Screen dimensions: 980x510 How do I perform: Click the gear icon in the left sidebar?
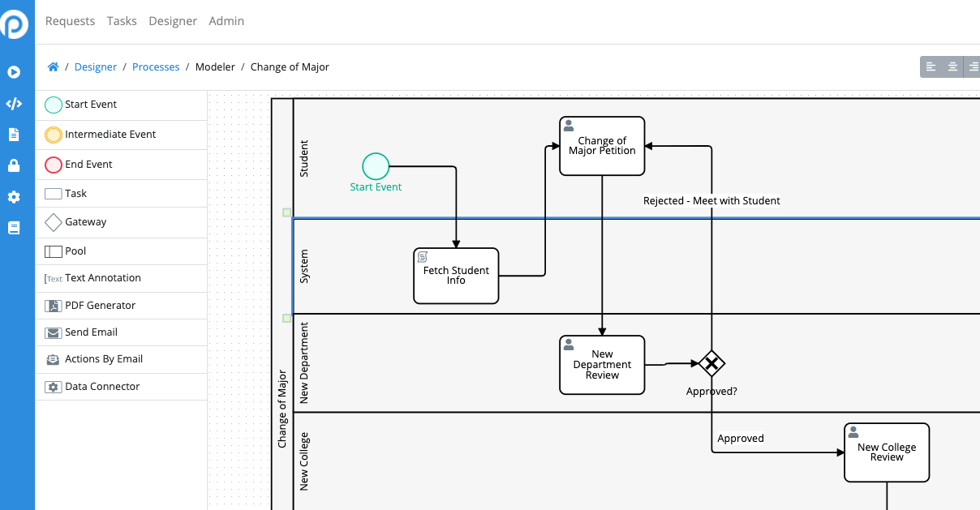[14, 197]
